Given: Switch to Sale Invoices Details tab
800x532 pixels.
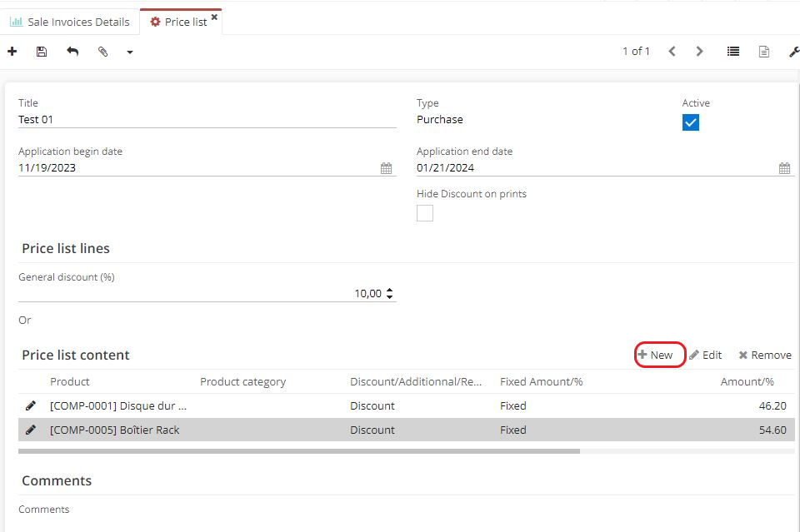Looking at the screenshot, I should 70,22.
